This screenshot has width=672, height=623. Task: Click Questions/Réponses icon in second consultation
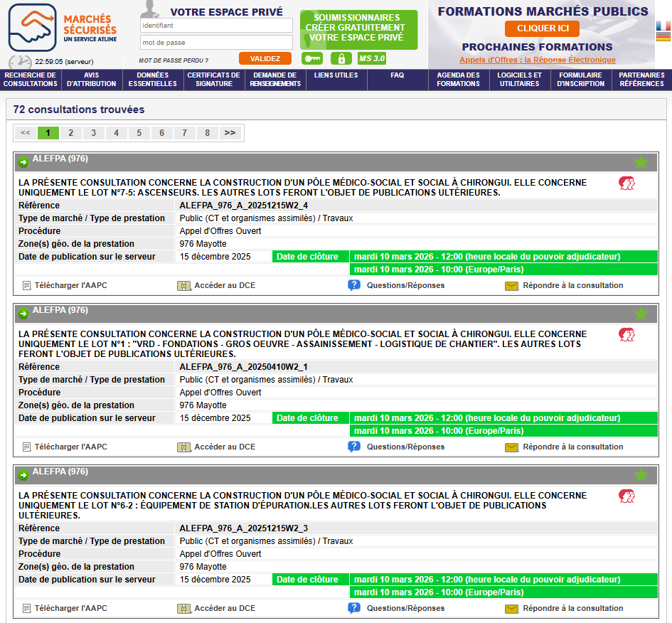point(354,447)
